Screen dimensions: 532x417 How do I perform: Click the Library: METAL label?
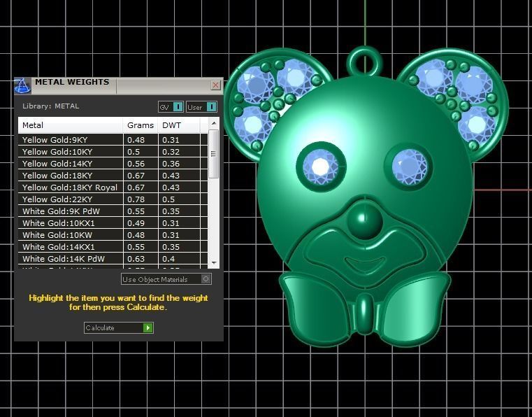coord(50,106)
